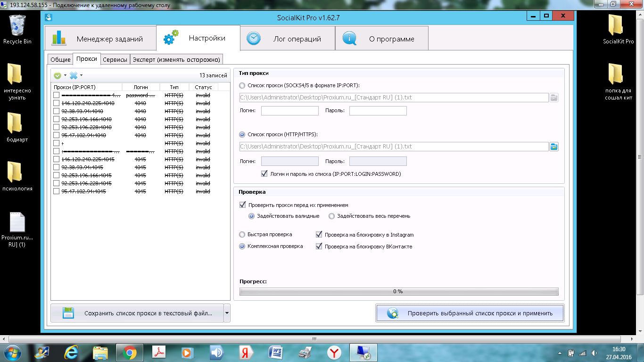
Task: Select proxy row 92.253.196.228:4045
Action: pos(140,183)
